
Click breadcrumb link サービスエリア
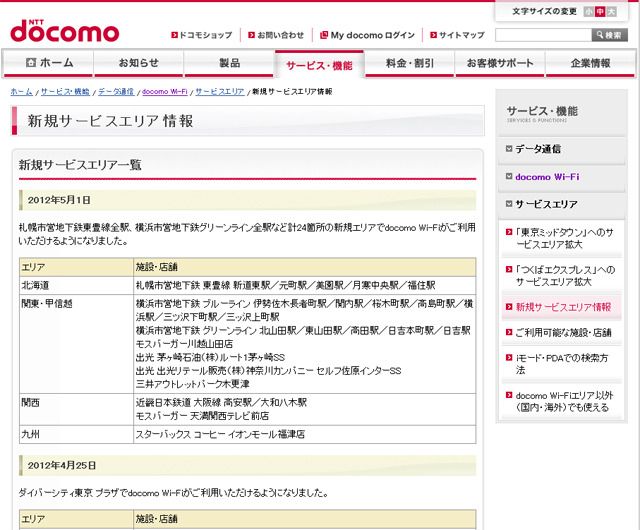pyautogui.click(x=220, y=92)
